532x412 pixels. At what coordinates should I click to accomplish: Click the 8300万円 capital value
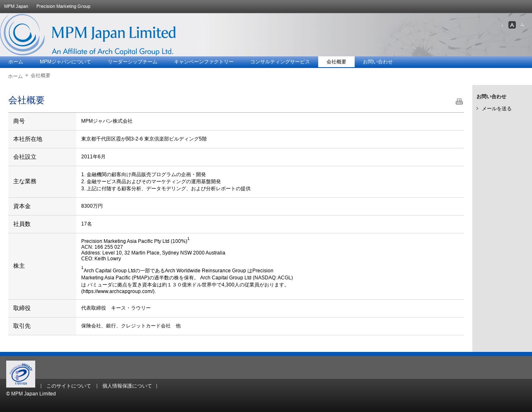coord(92,206)
